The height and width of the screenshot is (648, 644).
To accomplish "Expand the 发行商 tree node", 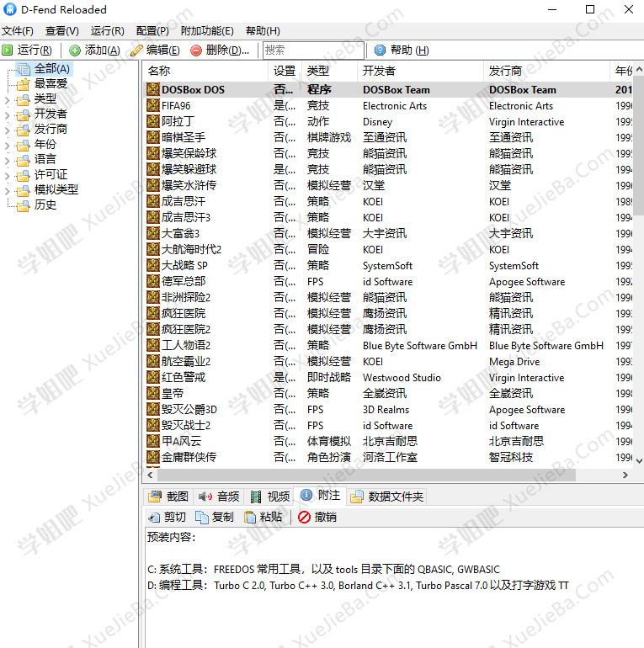I will (7, 130).
